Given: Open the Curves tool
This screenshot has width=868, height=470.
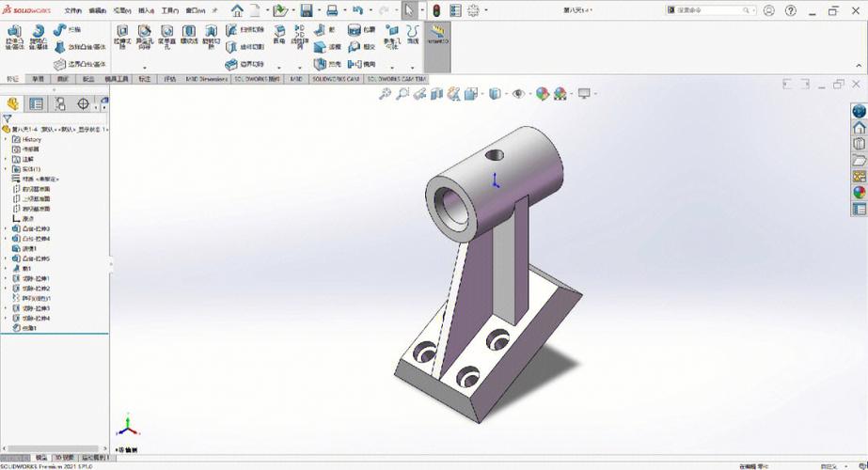Looking at the screenshot, I should [413, 35].
